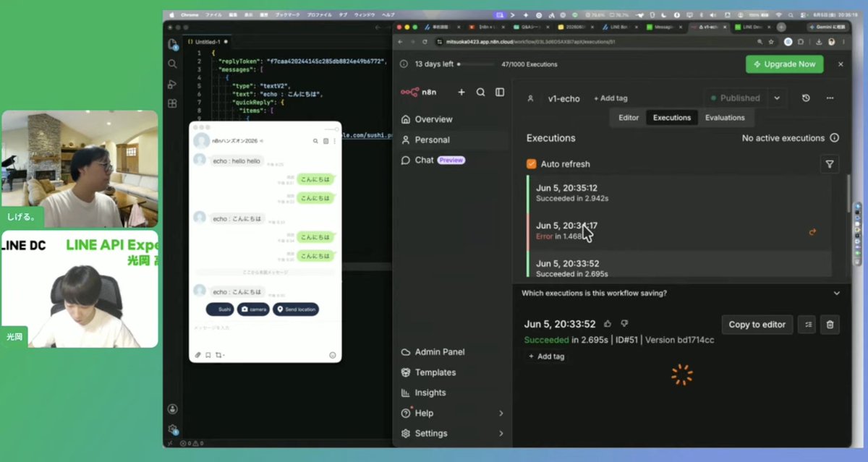Select the Executions tab
Image resolution: width=868 pixels, height=462 pixels.
(x=672, y=117)
